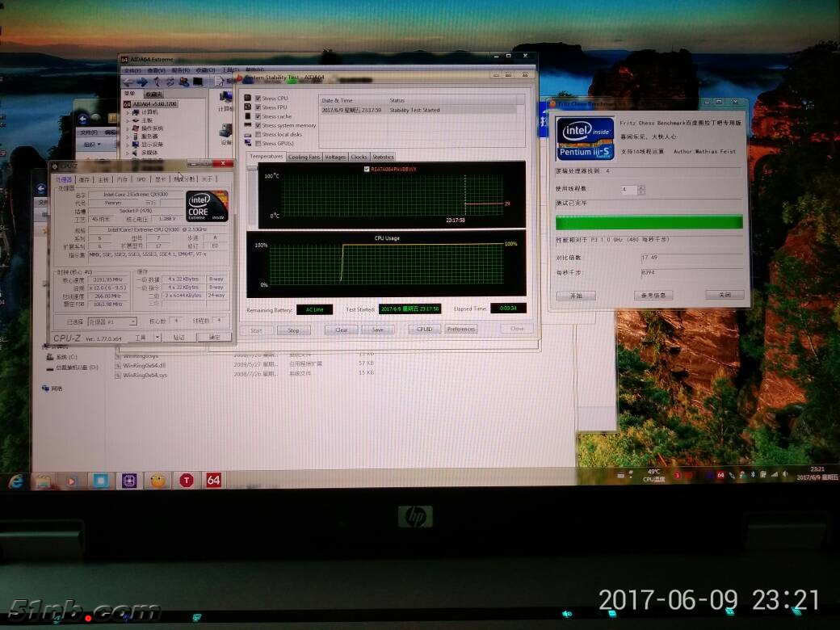Switch to Cooling Fans tab
Viewport: 840px width, 630px height.
(304, 157)
